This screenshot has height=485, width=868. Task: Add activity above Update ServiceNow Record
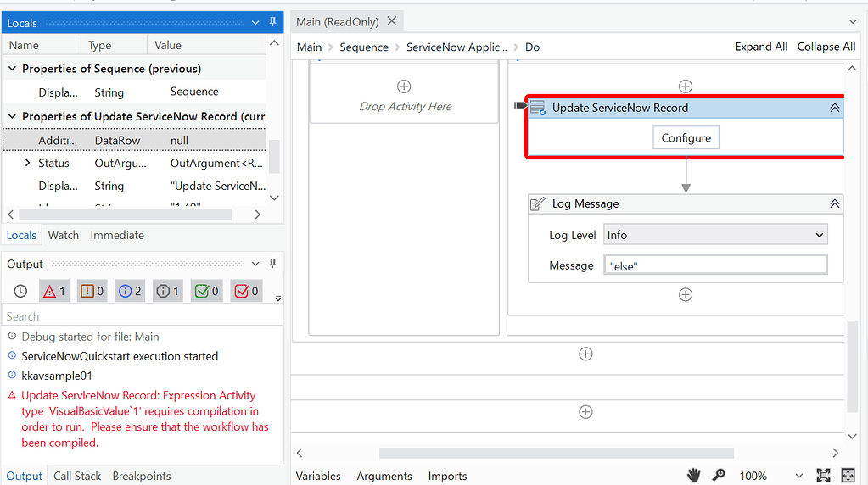point(686,86)
